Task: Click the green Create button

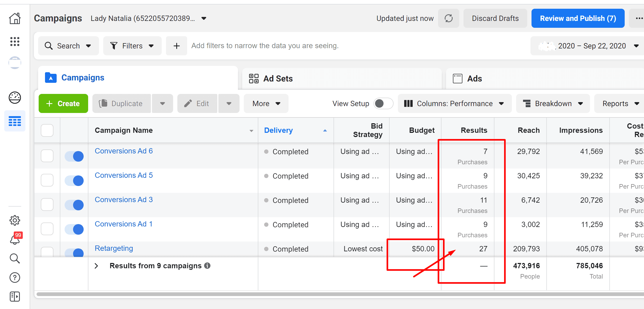Action: click(63, 103)
